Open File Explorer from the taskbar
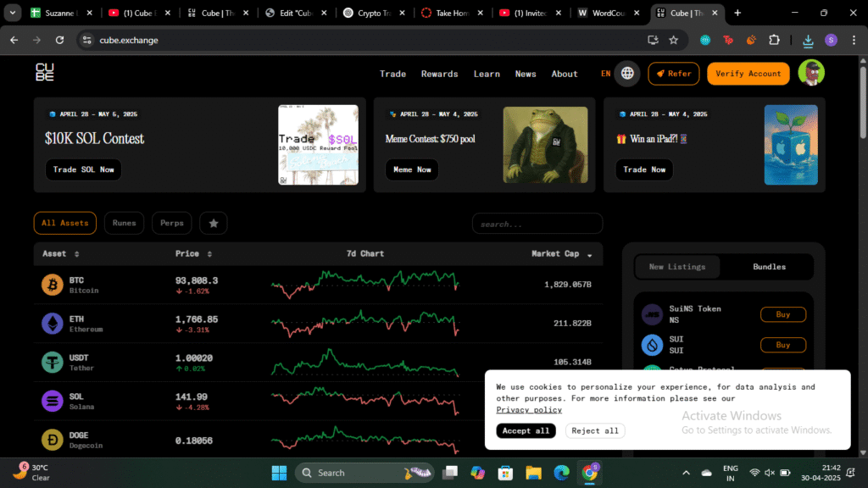The width and height of the screenshot is (868, 488). coord(534,473)
